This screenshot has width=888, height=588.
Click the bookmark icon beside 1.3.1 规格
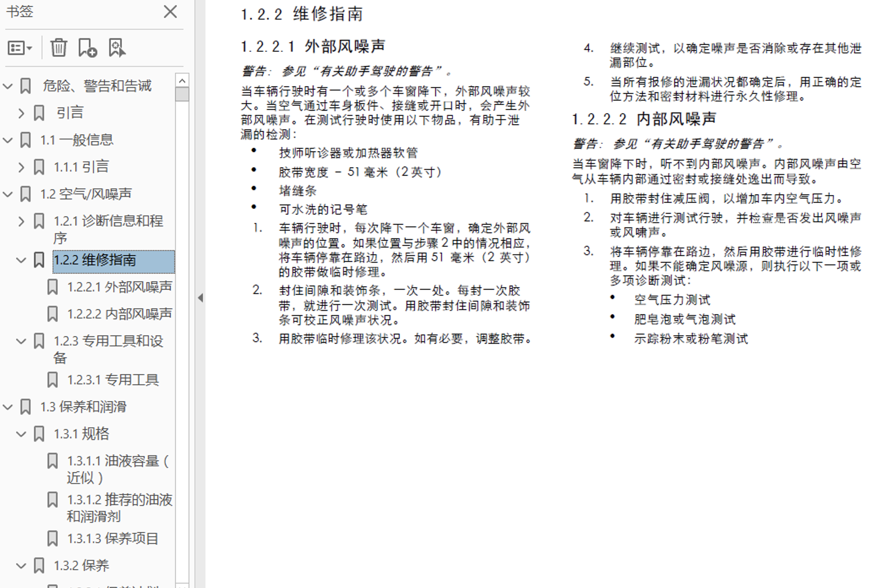pyautogui.click(x=39, y=434)
